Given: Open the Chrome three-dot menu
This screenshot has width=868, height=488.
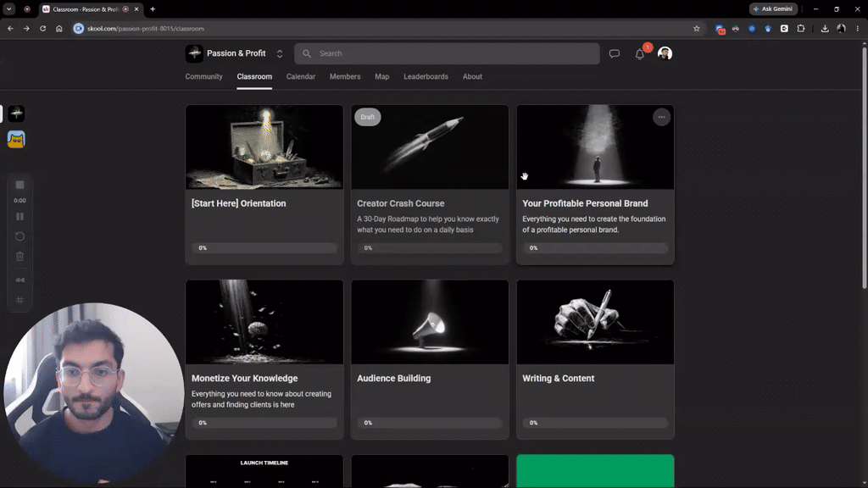Looking at the screenshot, I should point(858,29).
